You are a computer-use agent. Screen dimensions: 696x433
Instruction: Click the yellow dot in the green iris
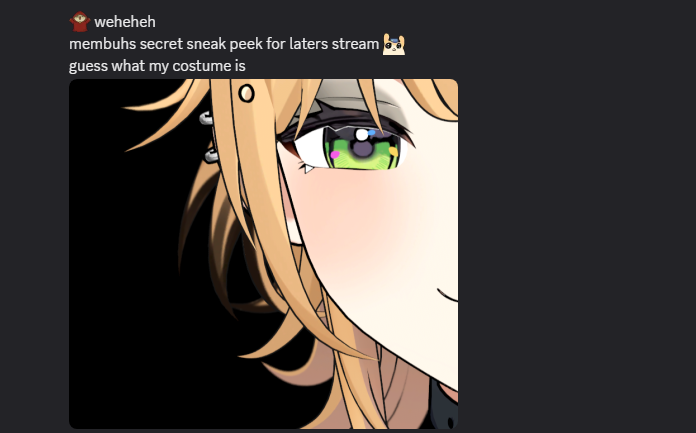point(393,151)
